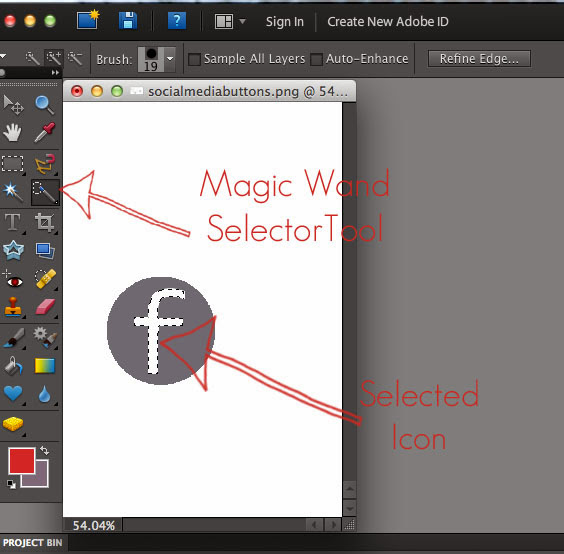This screenshot has width=564, height=554.
Task: Open the arrange layout dropdown arrow
Action: pos(242,22)
